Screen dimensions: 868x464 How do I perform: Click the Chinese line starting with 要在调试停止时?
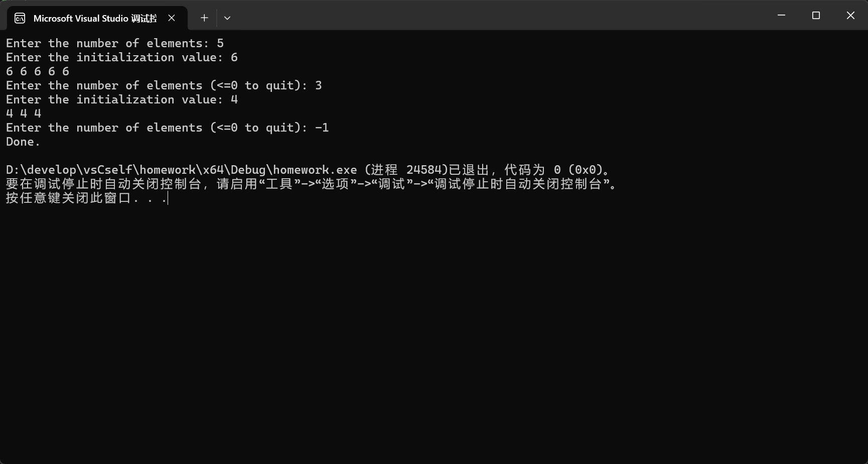tap(311, 184)
